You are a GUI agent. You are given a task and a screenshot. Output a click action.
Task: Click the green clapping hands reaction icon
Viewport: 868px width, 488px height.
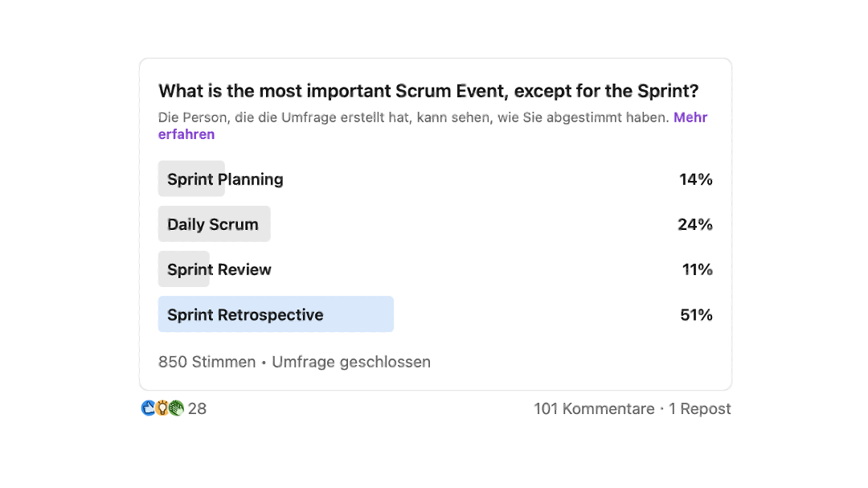(176, 408)
